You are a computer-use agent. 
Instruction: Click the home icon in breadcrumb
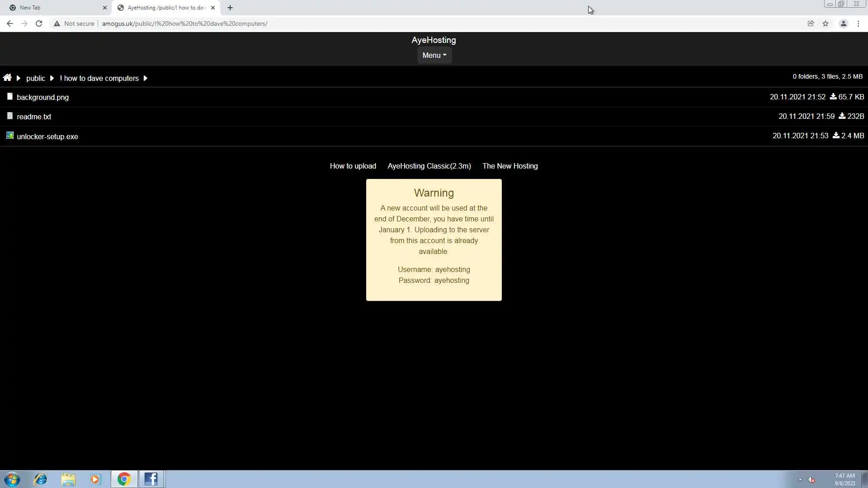tap(7, 78)
